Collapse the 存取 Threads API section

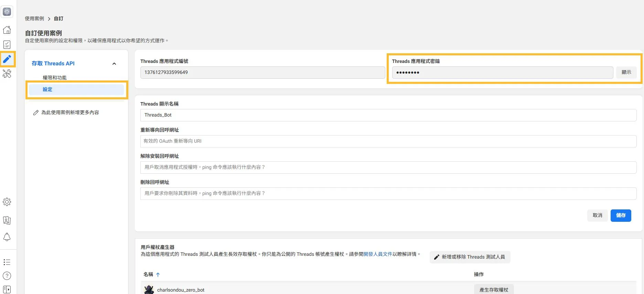tap(114, 64)
